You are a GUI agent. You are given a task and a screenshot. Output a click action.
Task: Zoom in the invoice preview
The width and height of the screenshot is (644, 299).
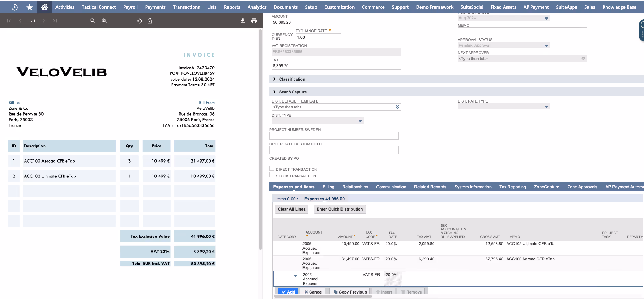(104, 21)
